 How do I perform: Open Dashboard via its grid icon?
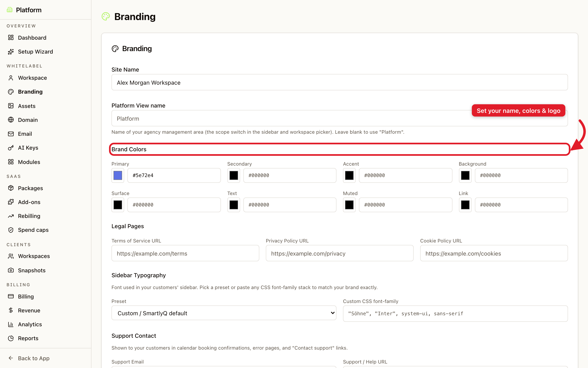11,37
